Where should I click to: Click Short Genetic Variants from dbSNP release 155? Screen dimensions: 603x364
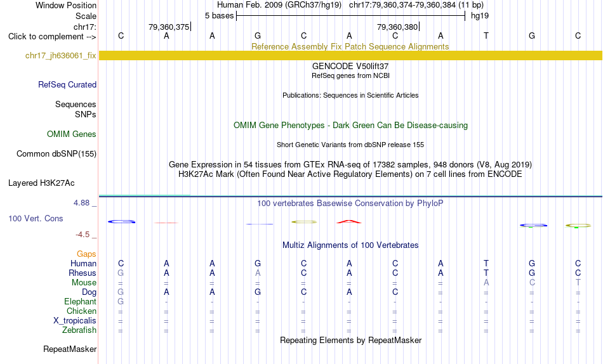pos(350,145)
